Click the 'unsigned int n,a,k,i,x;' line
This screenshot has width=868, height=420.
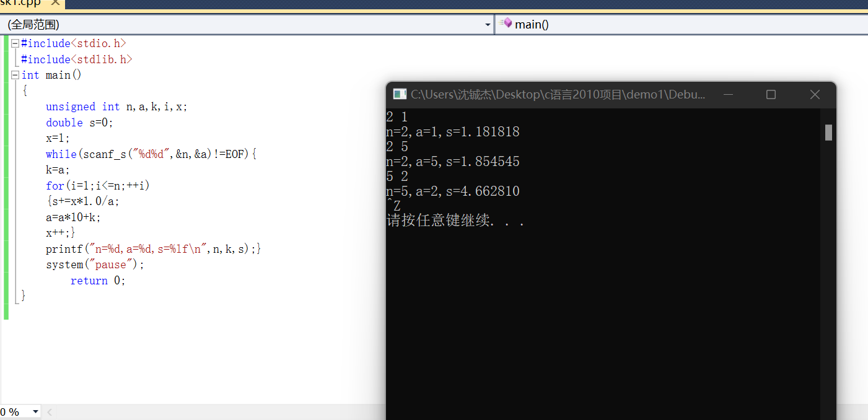click(116, 107)
